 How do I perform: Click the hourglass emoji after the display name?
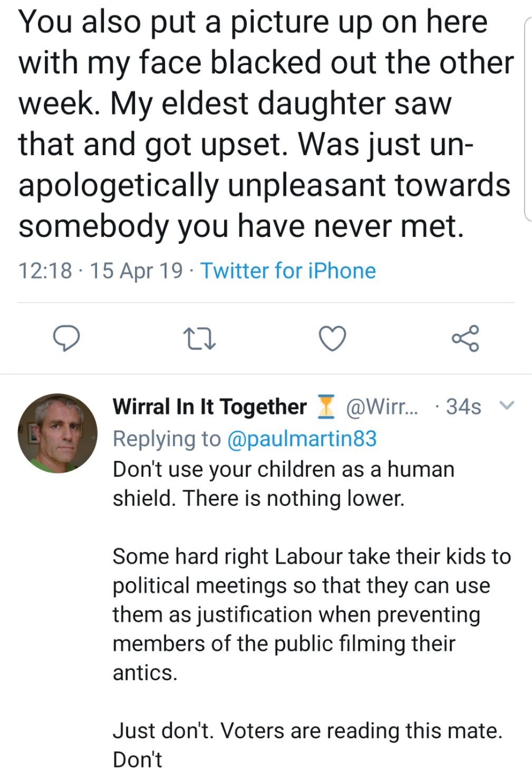coord(324,407)
